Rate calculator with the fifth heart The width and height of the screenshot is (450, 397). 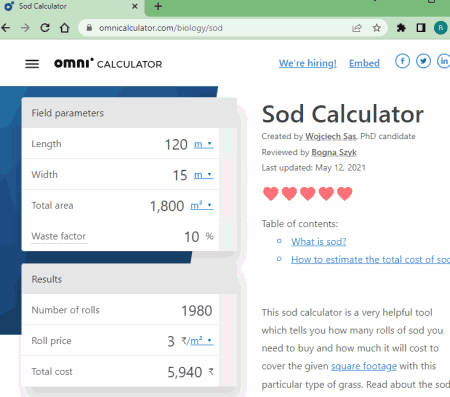pos(344,194)
